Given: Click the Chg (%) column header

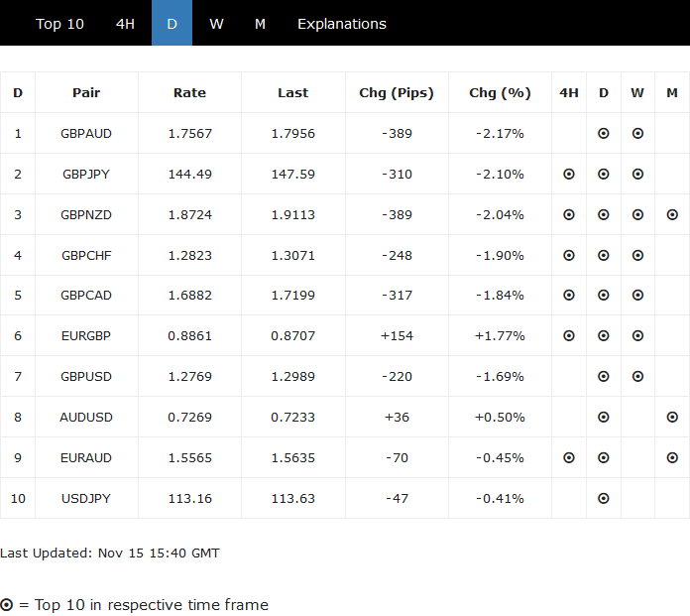Looking at the screenshot, I should pos(500,92).
